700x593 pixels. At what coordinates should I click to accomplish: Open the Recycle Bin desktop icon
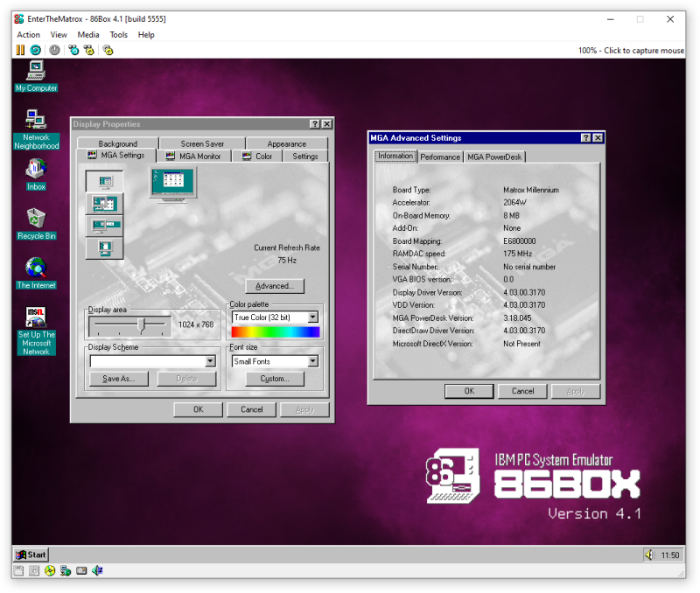[36, 224]
